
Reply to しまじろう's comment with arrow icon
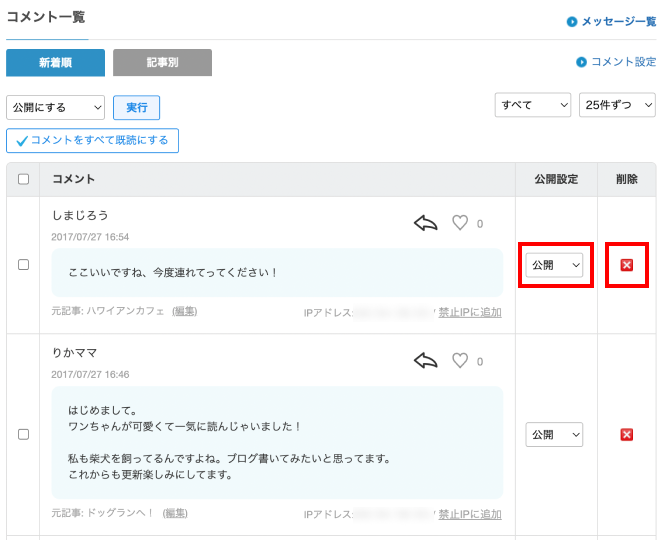click(425, 223)
